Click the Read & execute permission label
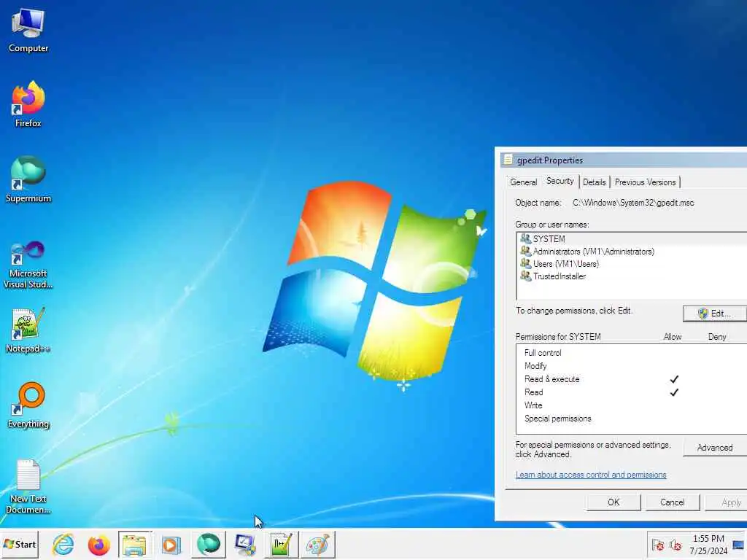The image size is (747, 560). (551, 379)
